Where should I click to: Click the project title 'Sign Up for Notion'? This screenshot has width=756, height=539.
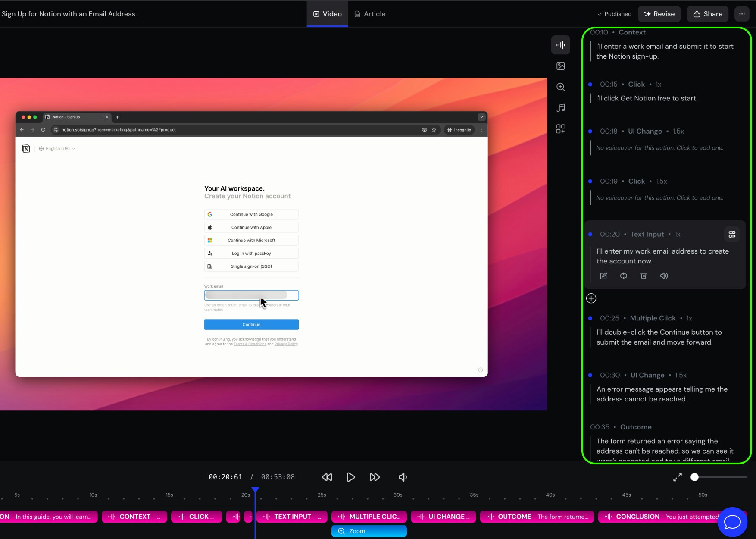click(68, 14)
